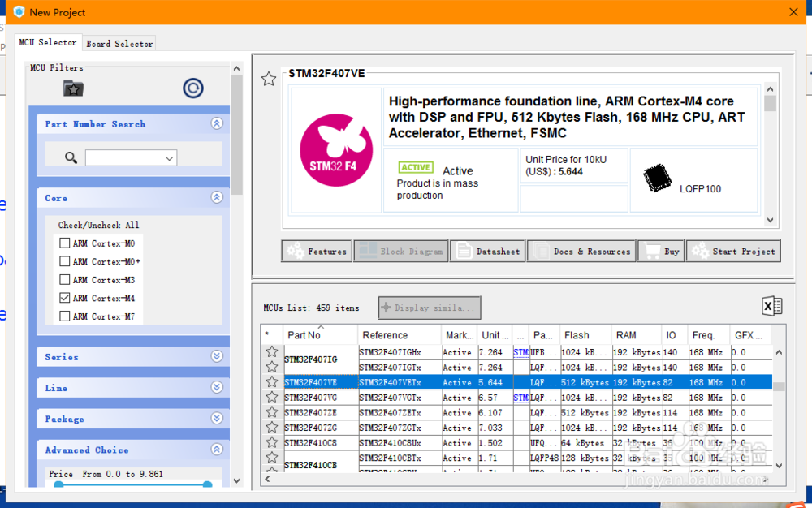Click the STM32 F4 butterfly logo
The image size is (812, 508).
click(x=336, y=150)
